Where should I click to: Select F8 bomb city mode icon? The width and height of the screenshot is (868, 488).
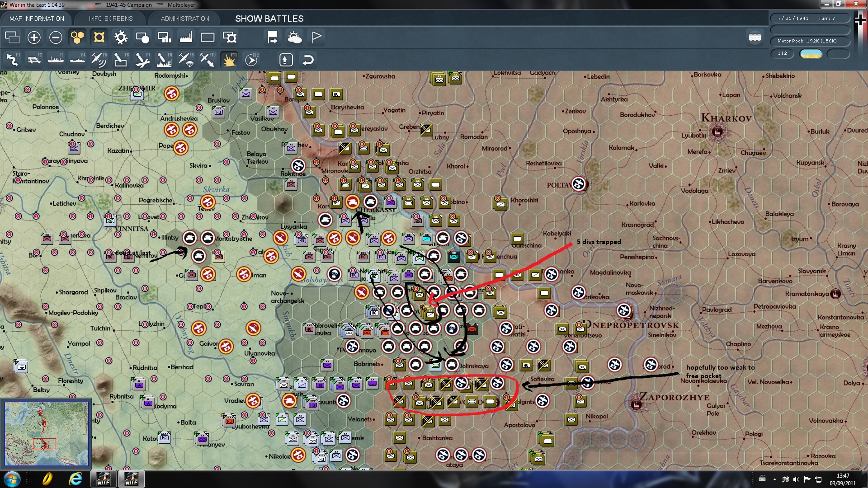pyautogui.click(x=164, y=60)
